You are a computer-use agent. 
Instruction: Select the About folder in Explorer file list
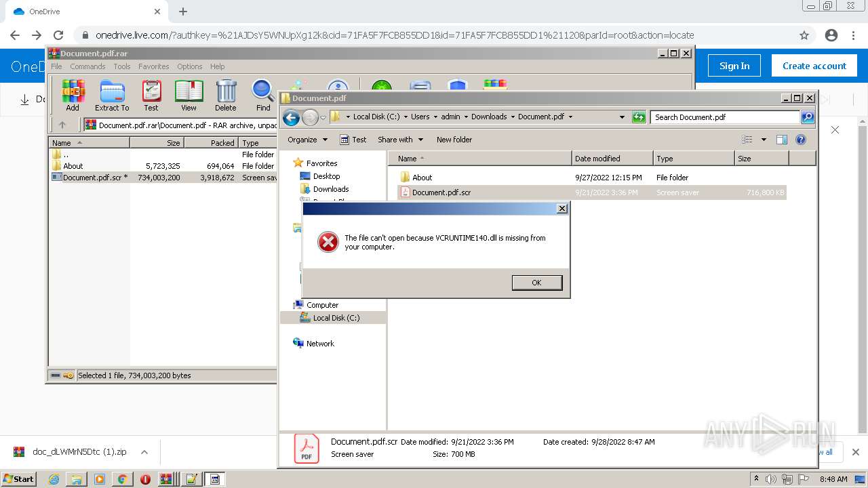click(x=416, y=178)
